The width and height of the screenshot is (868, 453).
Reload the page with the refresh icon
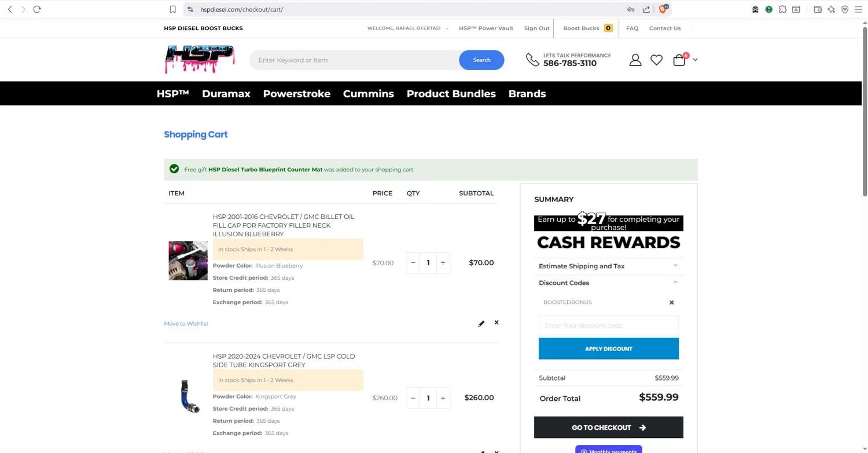(x=37, y=9)
